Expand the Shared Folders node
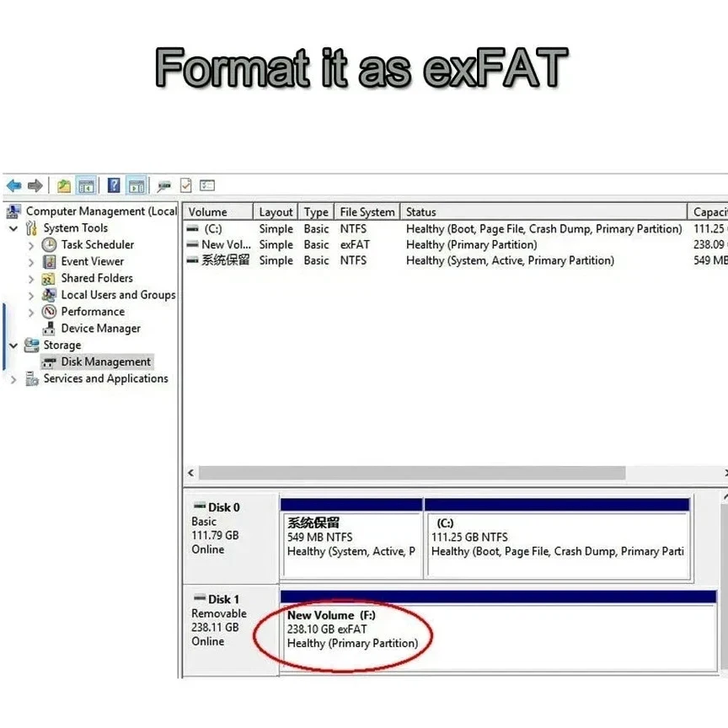Image resolution: width=728 pixels, height=728 pixels. click(x=31, y=279)
